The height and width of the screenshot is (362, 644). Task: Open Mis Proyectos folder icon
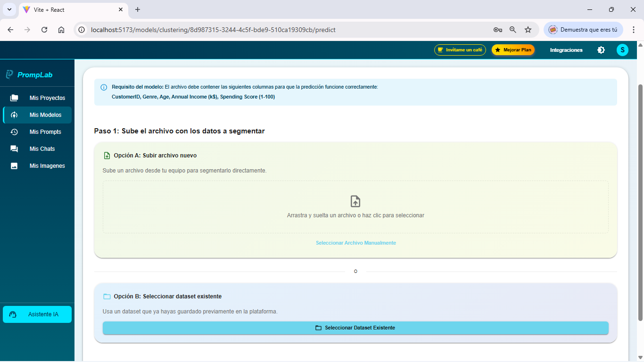14,98
